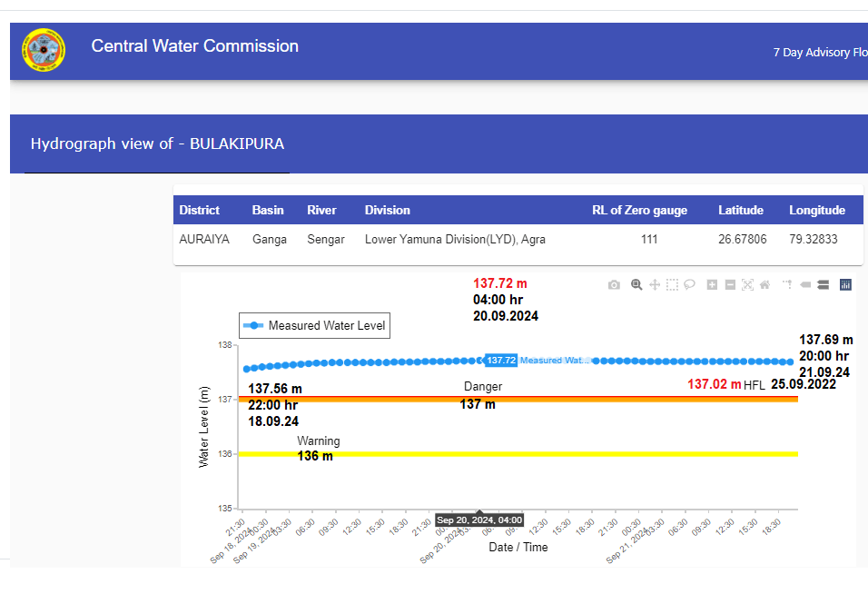Toggle spike lines on the chart
The image size is (868, 594).
point(786,285)
